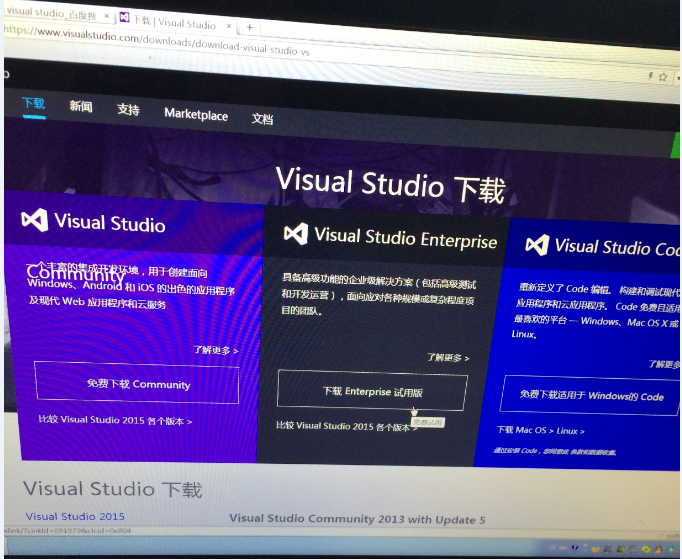Click Visual Studio Community 2013 with Update 5 heading

click(357, 519)
